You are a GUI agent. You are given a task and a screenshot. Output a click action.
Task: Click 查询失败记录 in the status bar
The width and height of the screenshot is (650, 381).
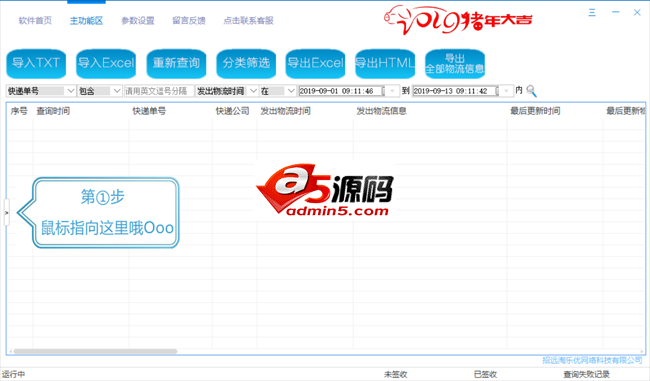point(587,374)
